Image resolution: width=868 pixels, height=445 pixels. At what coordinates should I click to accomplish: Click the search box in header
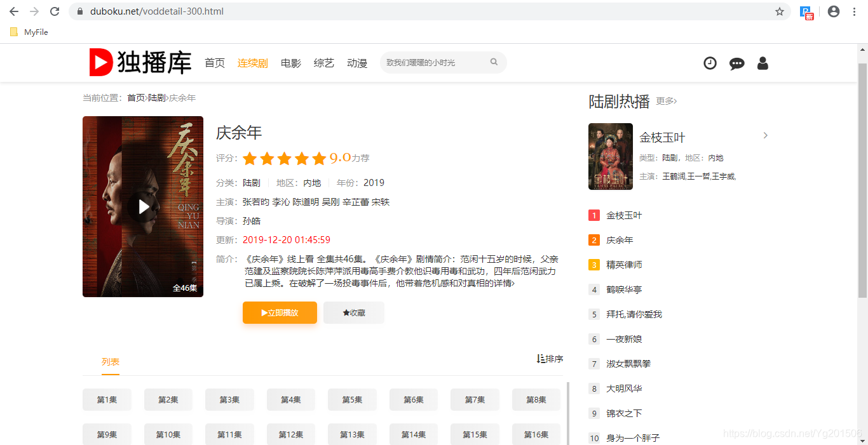coord(443,62)
